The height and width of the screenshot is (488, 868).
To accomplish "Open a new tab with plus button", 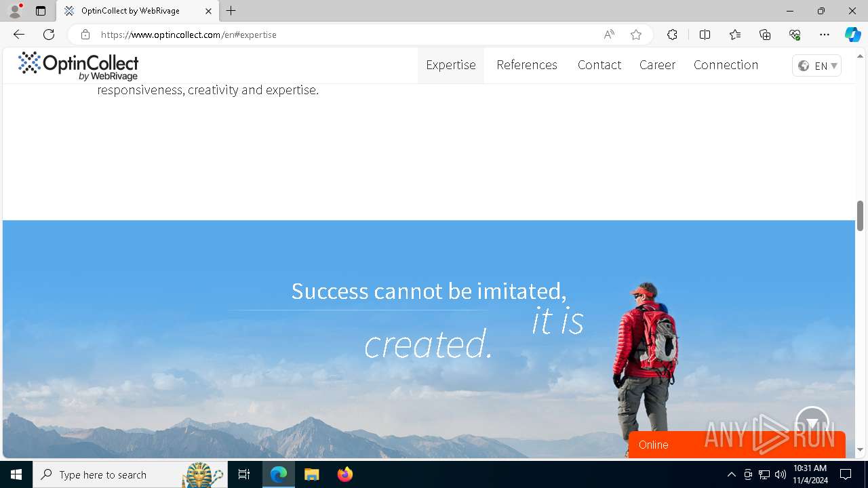I will tap(231, 11).
